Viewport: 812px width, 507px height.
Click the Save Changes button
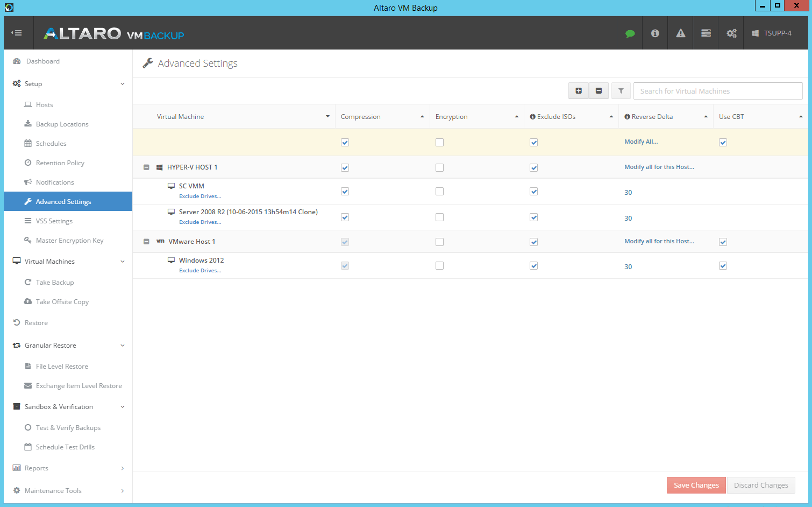pos(696,485)
